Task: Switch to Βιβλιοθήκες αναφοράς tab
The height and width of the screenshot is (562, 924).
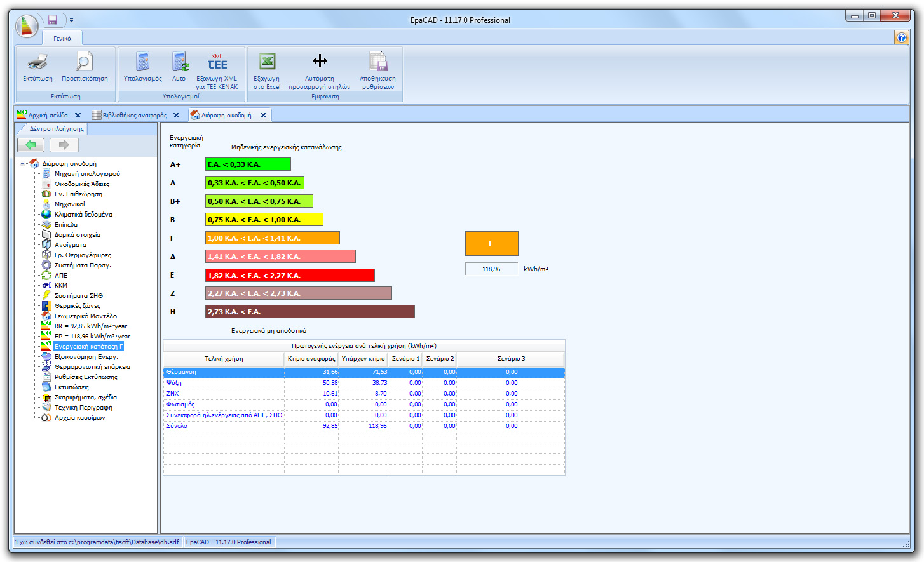Action: pos(134,115)
